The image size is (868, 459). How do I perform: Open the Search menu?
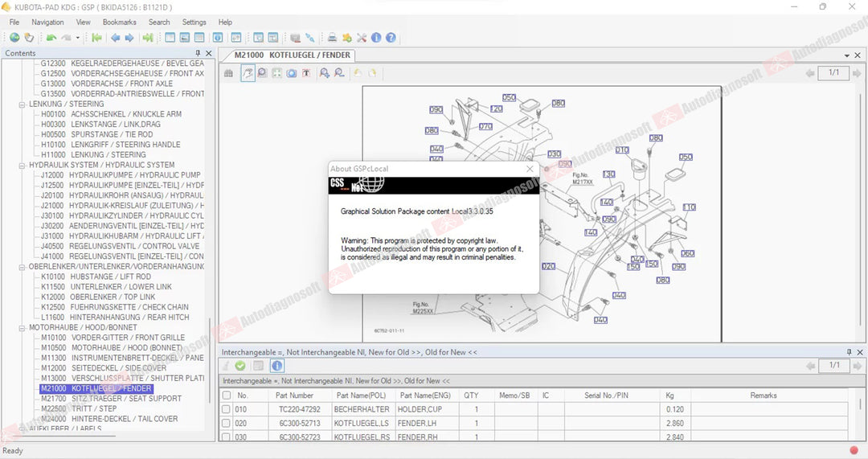(x=159, y=23)
